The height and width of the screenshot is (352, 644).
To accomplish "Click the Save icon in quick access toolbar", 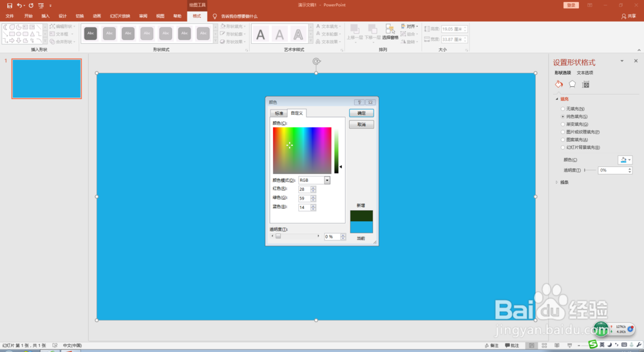I will coord(10,5).
